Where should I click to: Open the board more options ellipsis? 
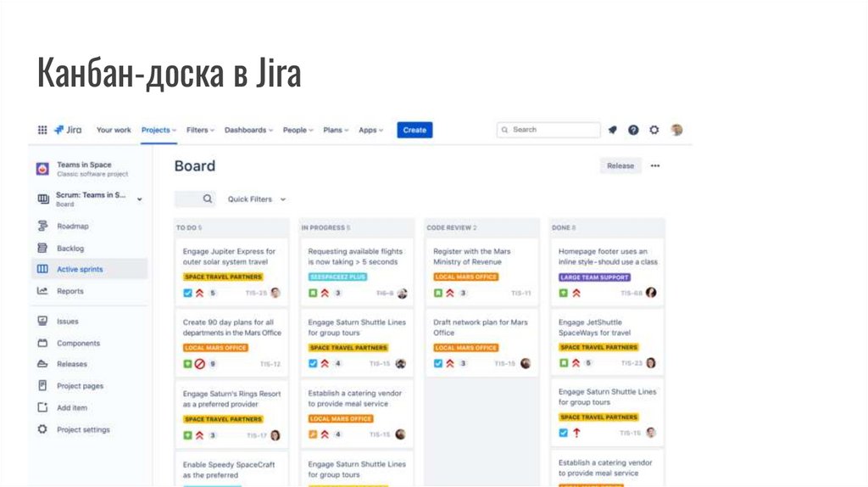[x=655, y=165]
